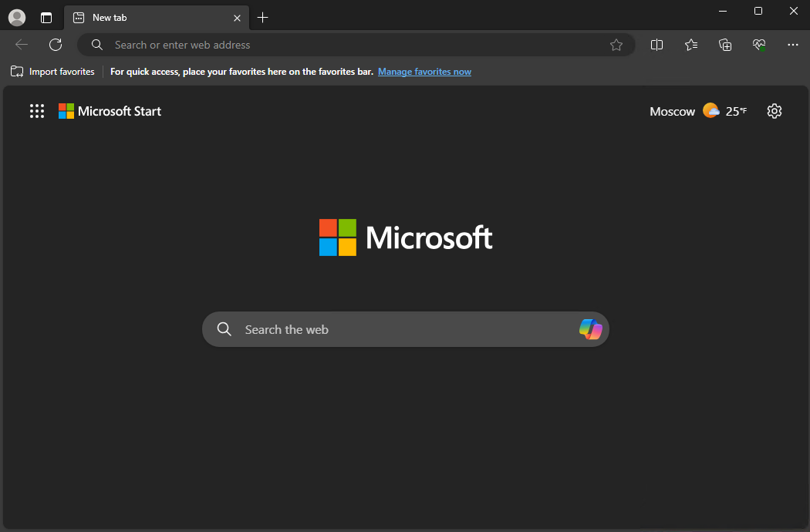Select the New tab tab

click(157, 18)
